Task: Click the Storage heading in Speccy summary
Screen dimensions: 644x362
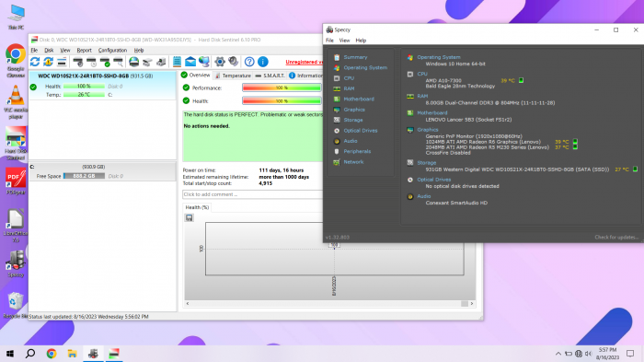Action: pos(426,163)
